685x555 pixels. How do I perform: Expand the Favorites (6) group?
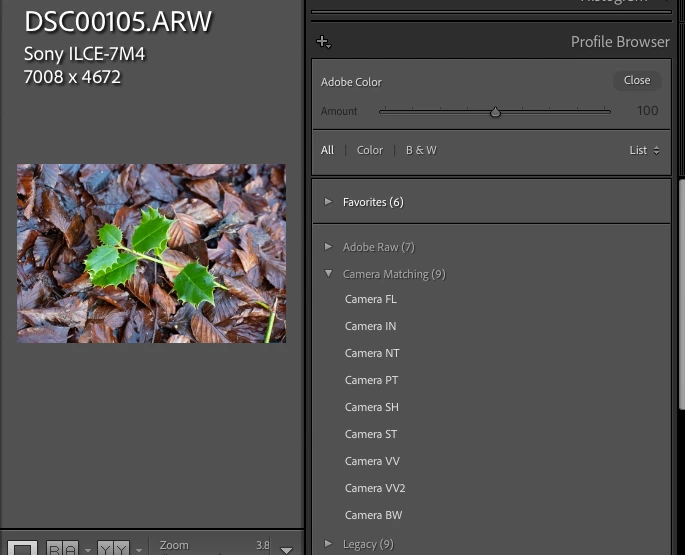[328, 201]
